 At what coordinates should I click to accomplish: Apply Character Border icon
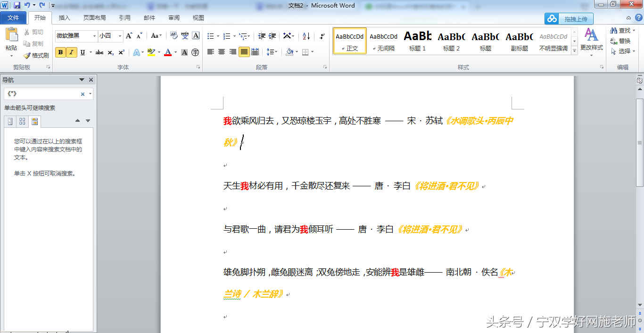point(196,36)
